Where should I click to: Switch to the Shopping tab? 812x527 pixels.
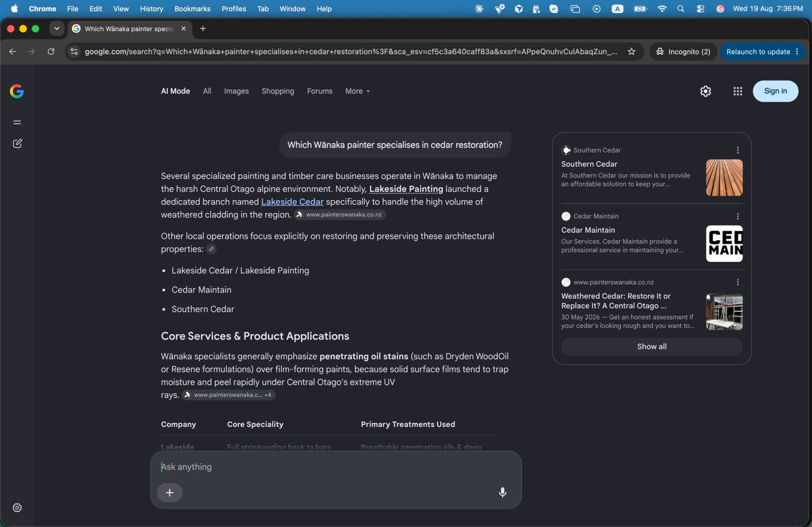(278, 91)
